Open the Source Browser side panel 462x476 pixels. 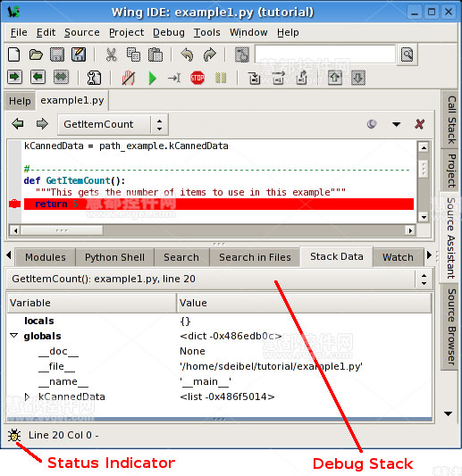[451, 327]
